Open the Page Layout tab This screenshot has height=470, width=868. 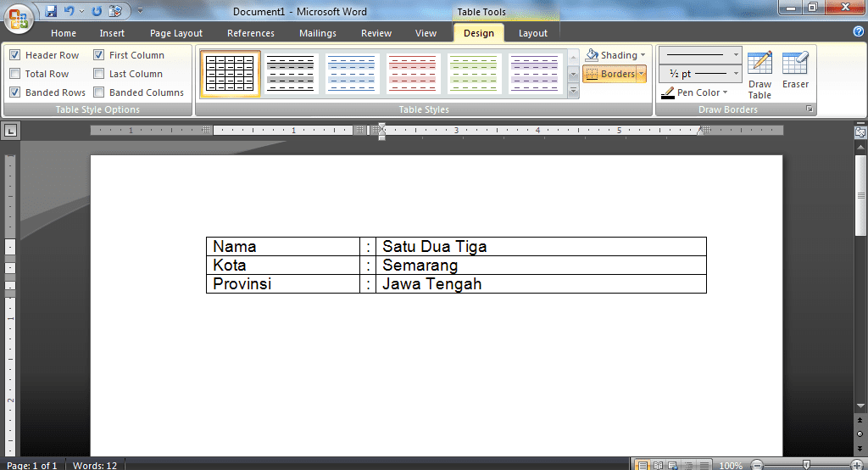[176, 33]
